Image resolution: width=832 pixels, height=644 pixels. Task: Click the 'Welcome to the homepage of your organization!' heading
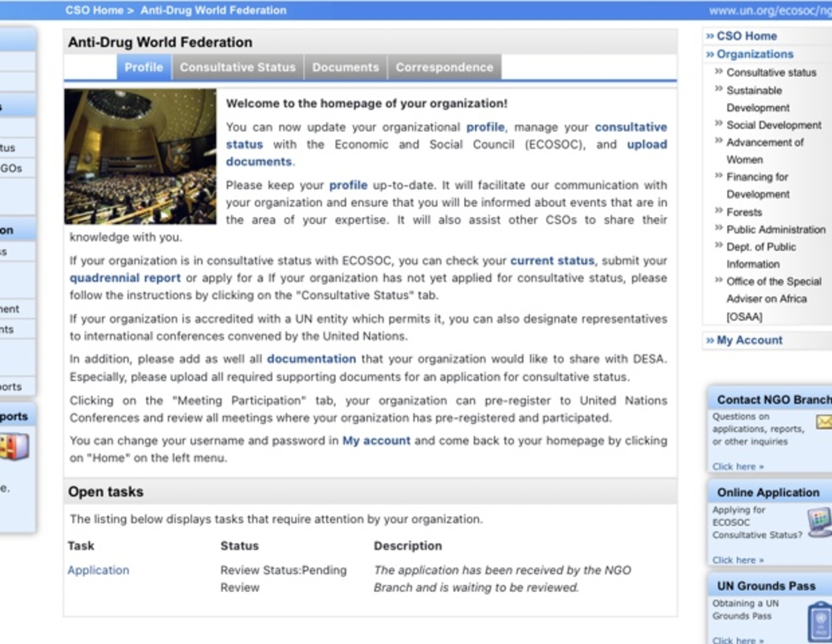(x=367, y=103)
